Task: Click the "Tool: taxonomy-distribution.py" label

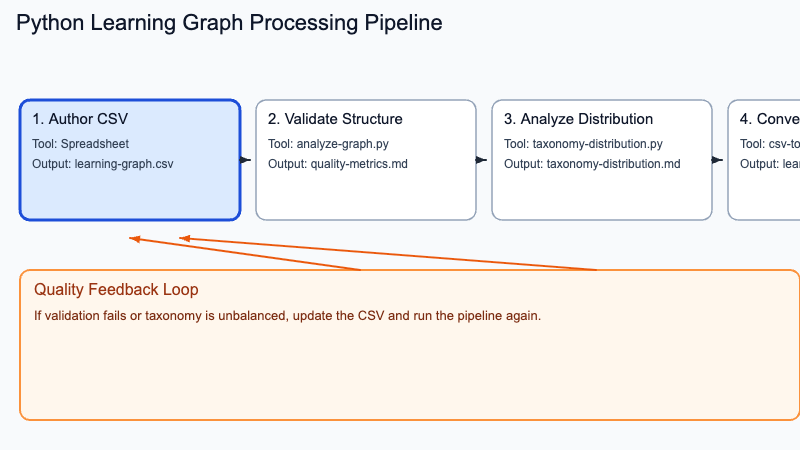Action: [583, 144]
